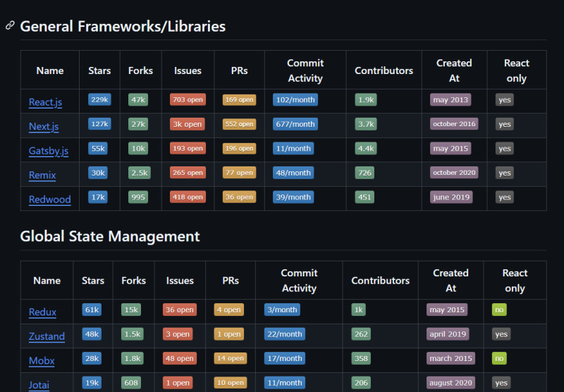The height and width of the screenshot is (392, 564).
Task: Click the 169 open PRs badge
Action: tap(239, 99)
